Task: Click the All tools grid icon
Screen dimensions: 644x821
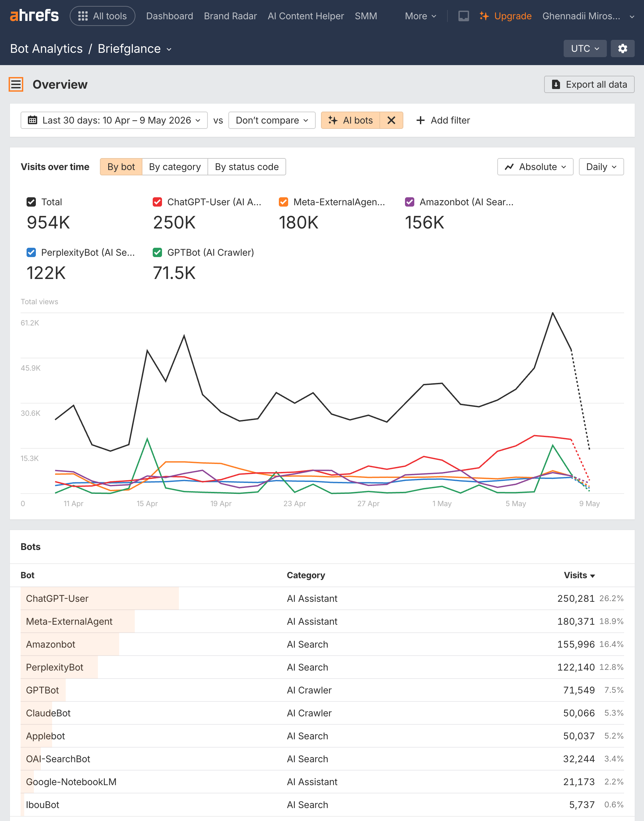Action: [83, 16]
